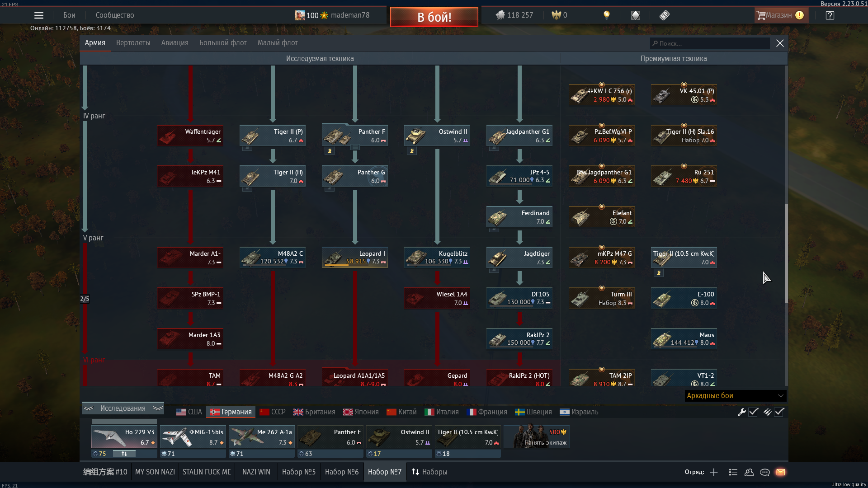
Task: Select the Maus premium vehicle card
Action: coord(684,339)
